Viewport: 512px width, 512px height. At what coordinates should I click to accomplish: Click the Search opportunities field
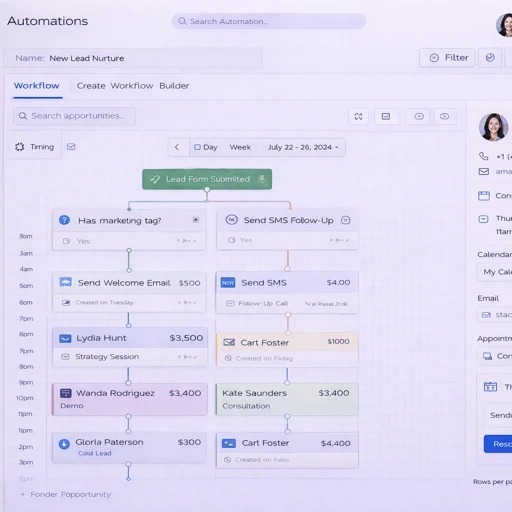click(x=74, y=116)
